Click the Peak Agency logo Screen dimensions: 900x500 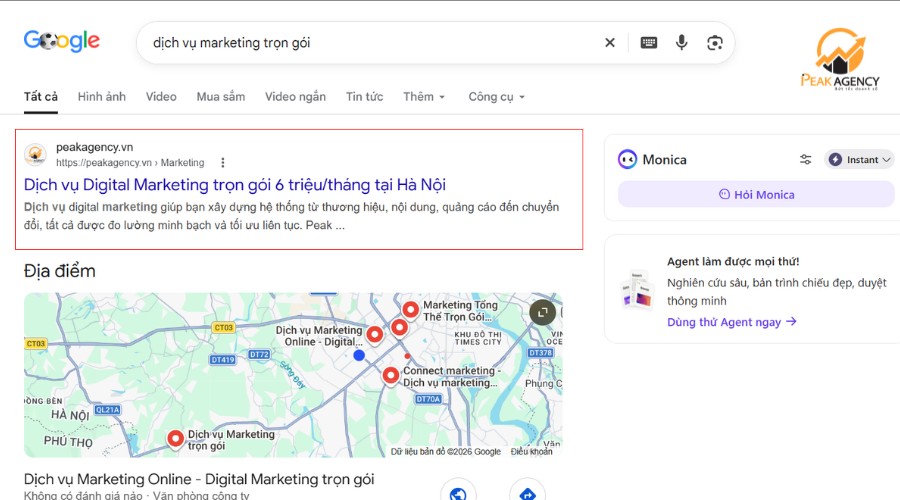coord(840,59)
